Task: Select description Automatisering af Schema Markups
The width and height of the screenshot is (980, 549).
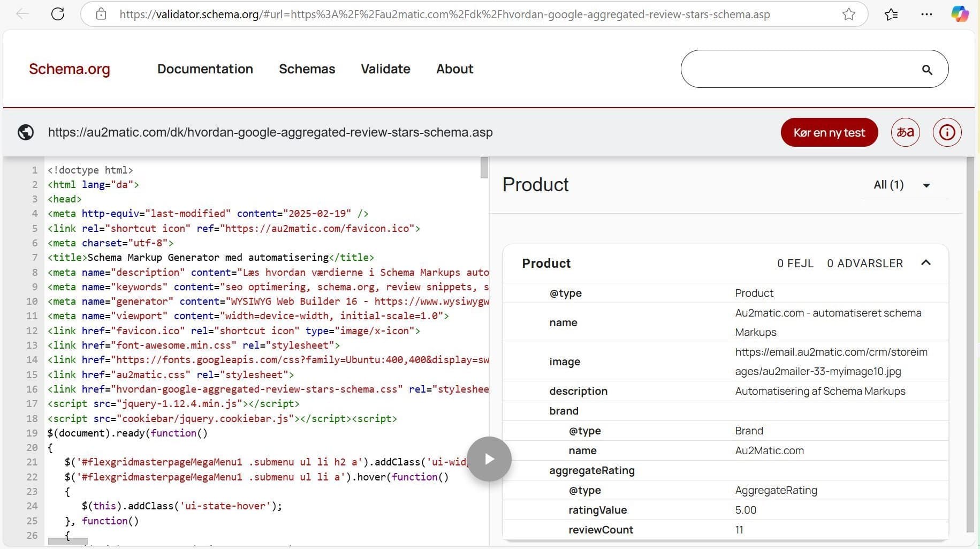Action: click(820, 391)
